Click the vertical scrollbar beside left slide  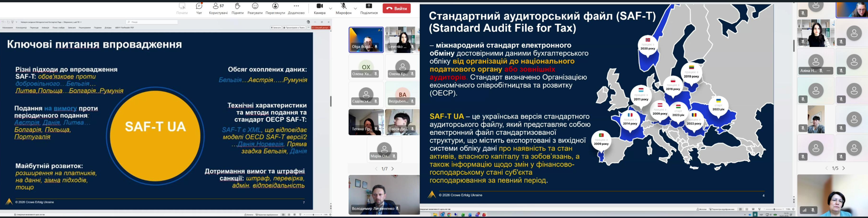pyautogui.click(x=331, y=101)
